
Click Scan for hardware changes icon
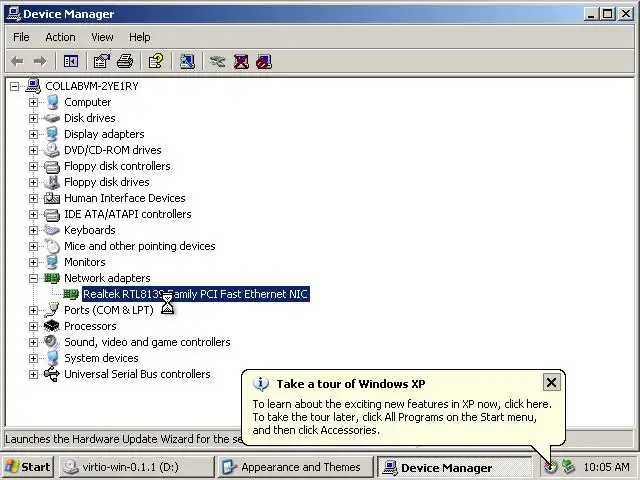[x=187, y=62]
